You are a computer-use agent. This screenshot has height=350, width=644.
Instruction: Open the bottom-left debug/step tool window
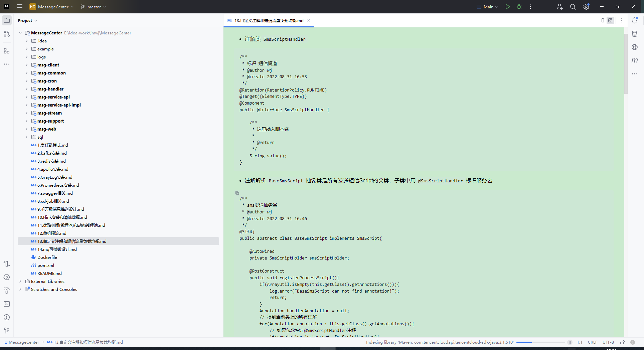pyautogui.click(x=7, y=264)
